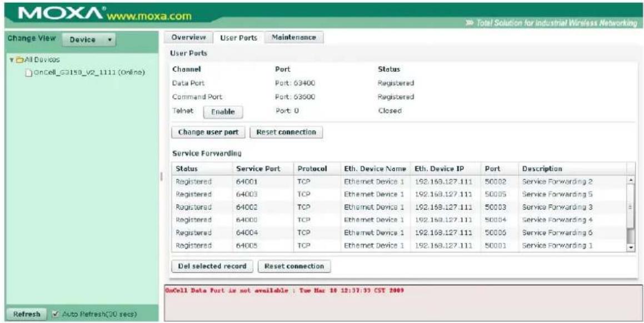This screenshot has height=323, width=644.
Task: Open the Change View Device dropdown
Action: pos(89,40)
